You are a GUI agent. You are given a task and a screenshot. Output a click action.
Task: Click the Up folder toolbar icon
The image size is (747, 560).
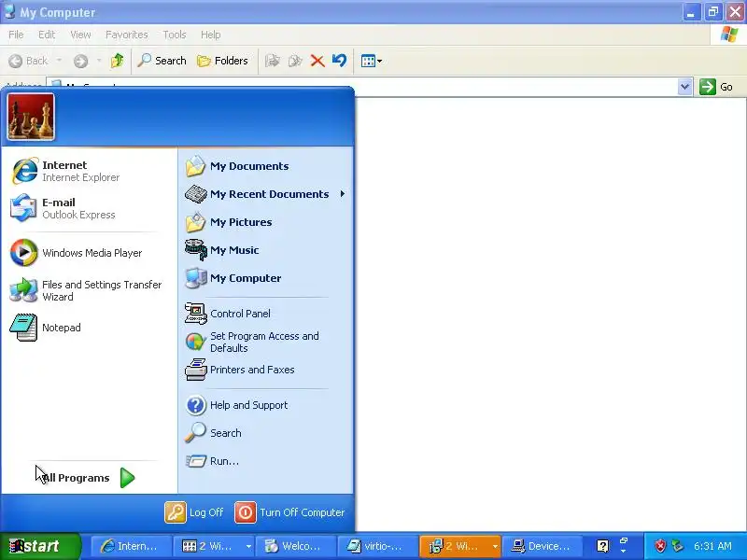tap(118, 61)
